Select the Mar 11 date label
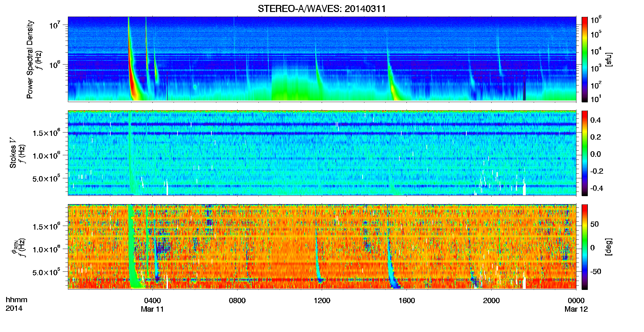The width and height of the screenshot is (644, 332). [152, 309]
